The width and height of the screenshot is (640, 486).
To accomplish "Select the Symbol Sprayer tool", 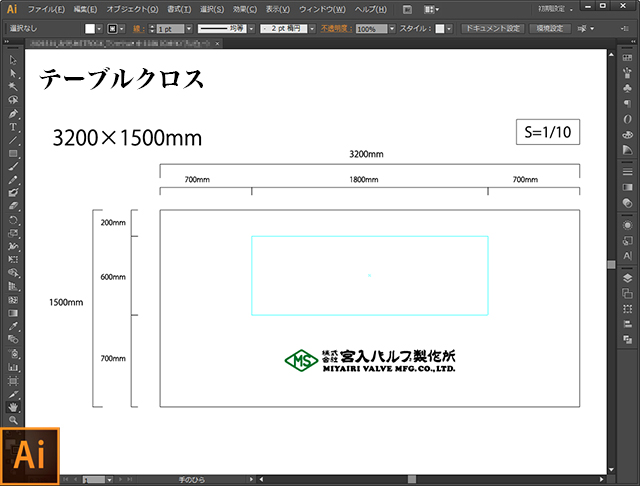I will pyautogui.click(x=13, y=354).
